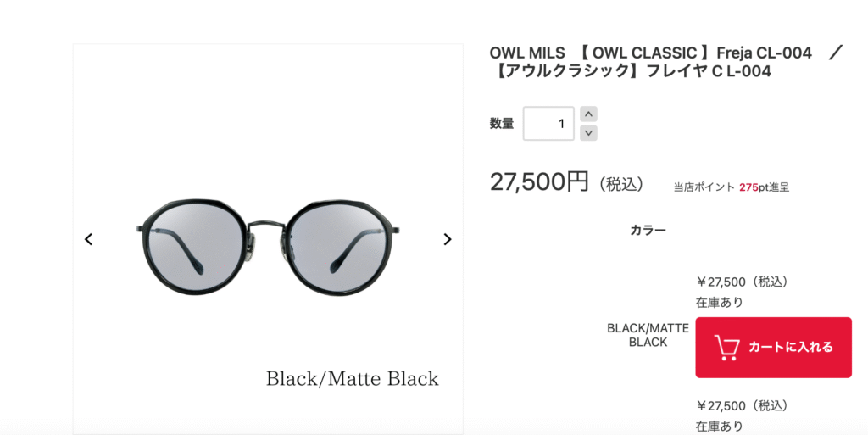Screen dimensions: 868x435
Task: Decrease quantity using the down arrow
Action: pyautogui.click(x=588, y=133)
